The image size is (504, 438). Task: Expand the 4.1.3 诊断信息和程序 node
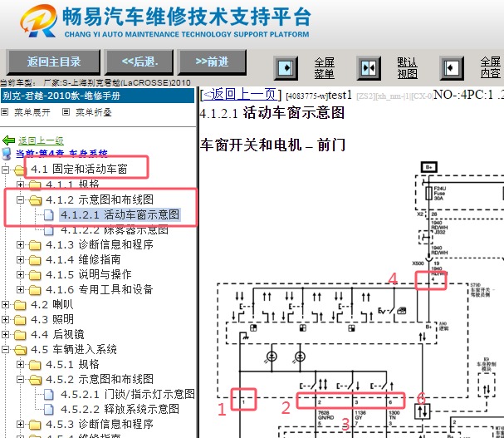point(20,244)
